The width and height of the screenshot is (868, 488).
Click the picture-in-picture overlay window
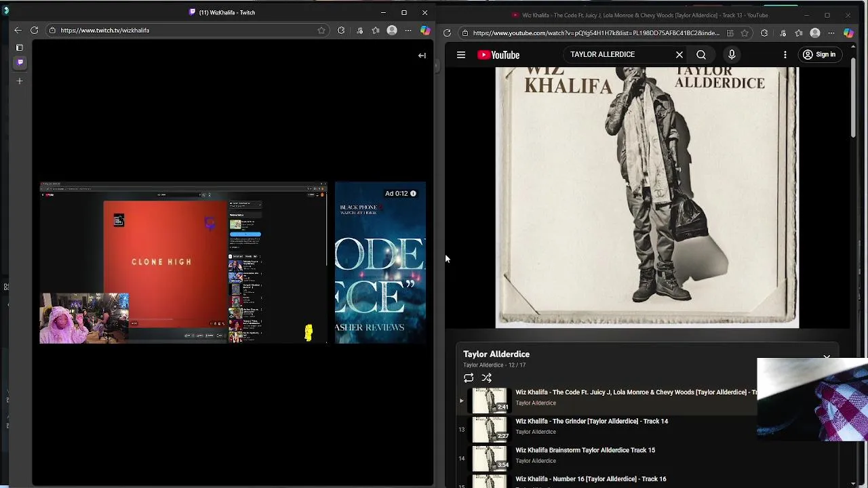[x=812, y=400]
